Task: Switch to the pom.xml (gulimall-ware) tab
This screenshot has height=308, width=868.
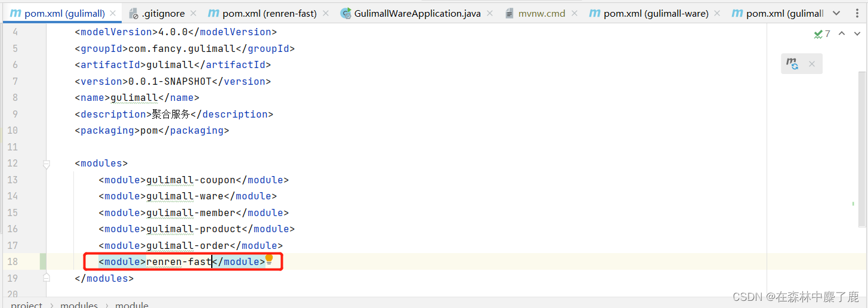Action: pyautogui.click(x=656, y=13)
